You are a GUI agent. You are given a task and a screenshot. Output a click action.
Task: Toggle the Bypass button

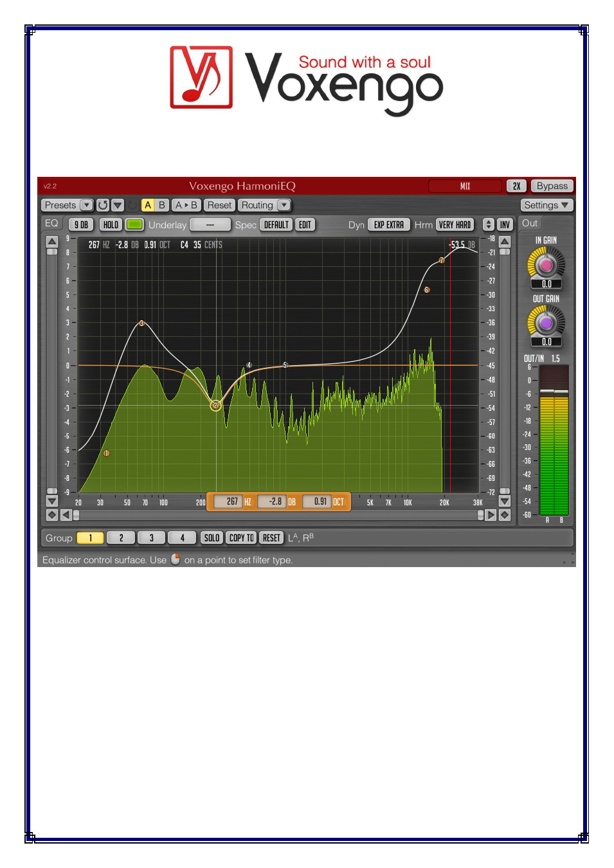click(552, 186)
